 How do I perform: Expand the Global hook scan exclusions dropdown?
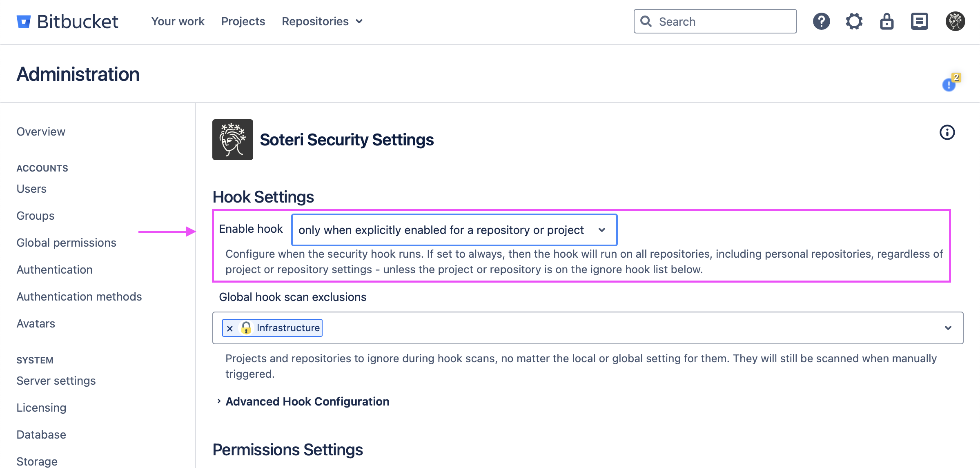(948, 328)
